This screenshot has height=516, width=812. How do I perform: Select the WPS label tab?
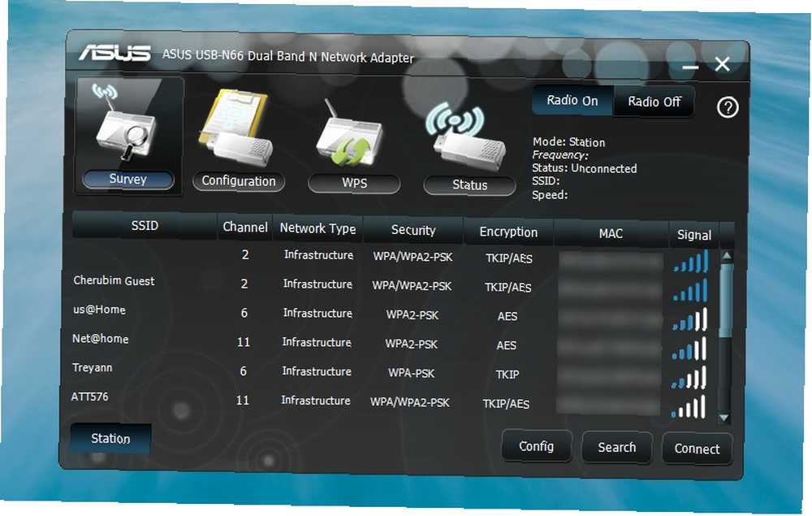(x=354, y=184)
